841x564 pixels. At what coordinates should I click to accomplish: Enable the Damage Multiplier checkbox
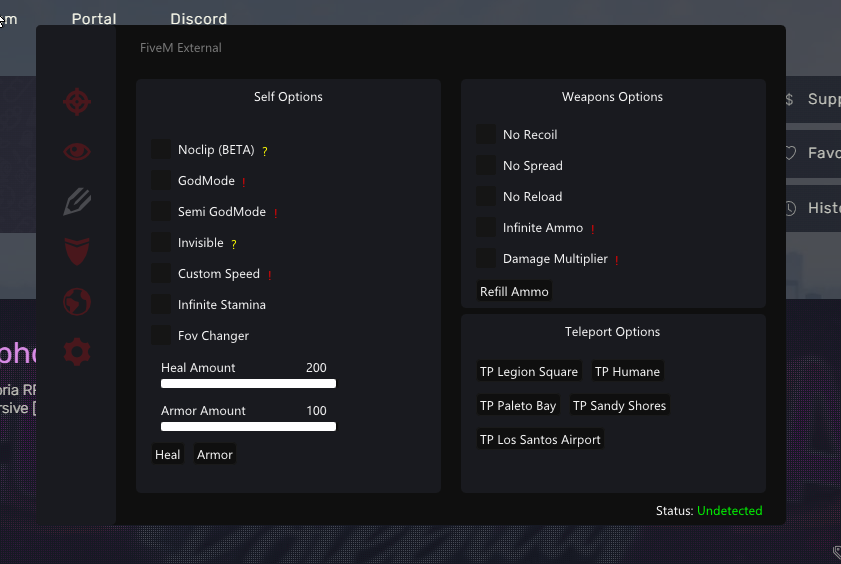486,258
